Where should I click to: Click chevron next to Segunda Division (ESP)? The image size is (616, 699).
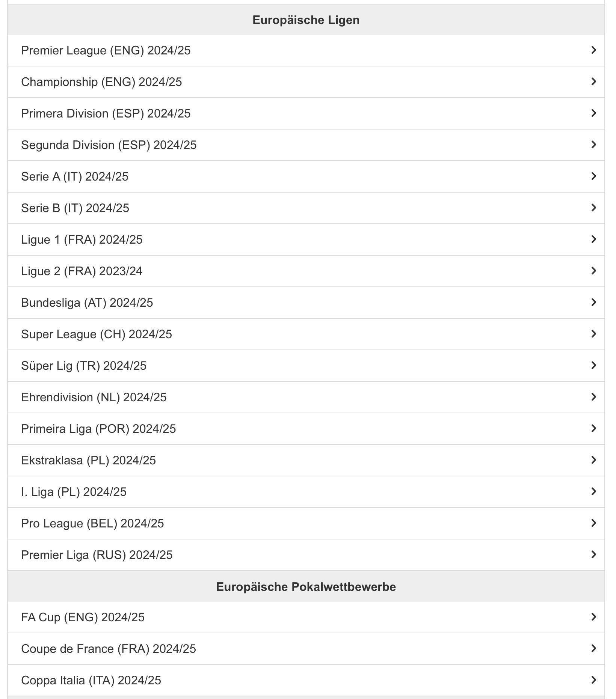coord(593,145)
